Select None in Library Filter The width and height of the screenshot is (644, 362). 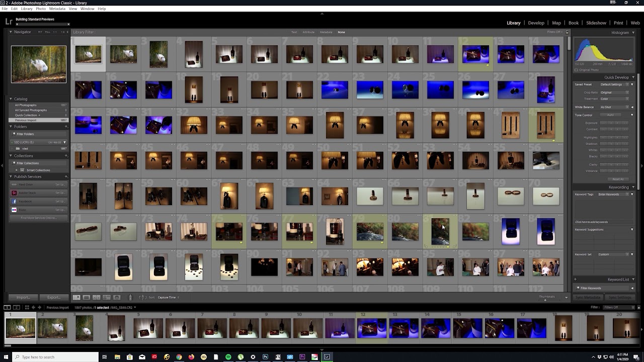coord(341,32)
